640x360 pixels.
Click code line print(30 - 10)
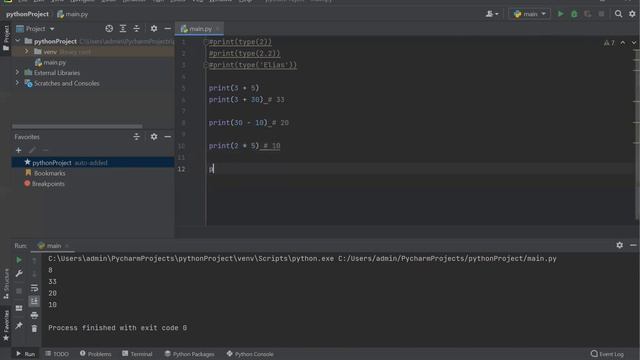coord(238,122)
